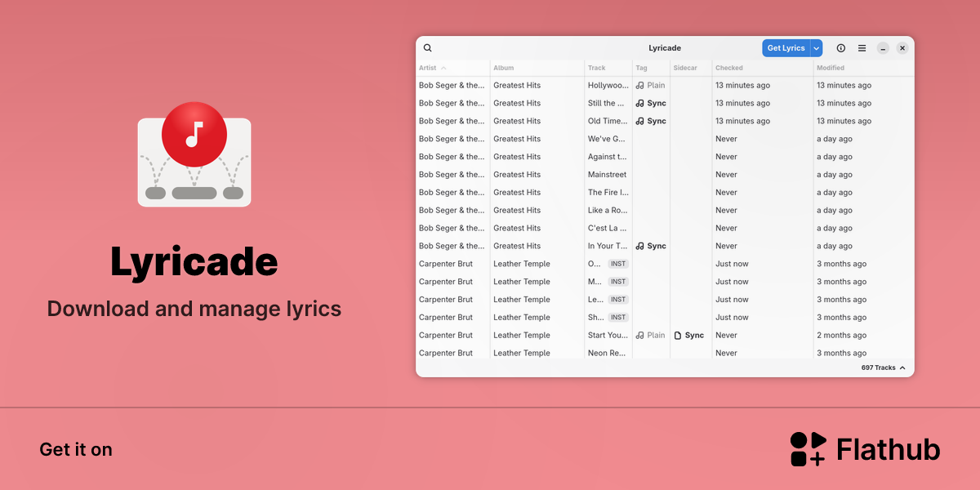Screen dimensions: 980x490
Task: Select the Against t... track cell
Action: tap(608, 157)
